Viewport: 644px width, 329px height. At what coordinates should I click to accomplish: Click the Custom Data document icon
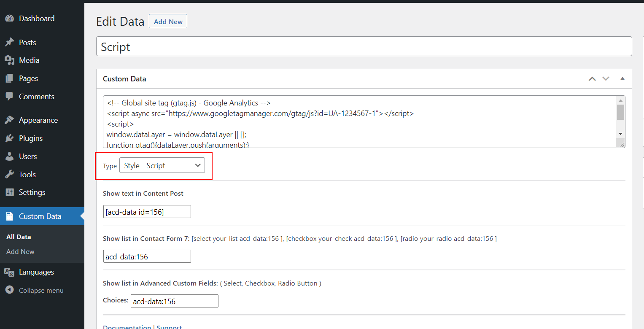9,216
